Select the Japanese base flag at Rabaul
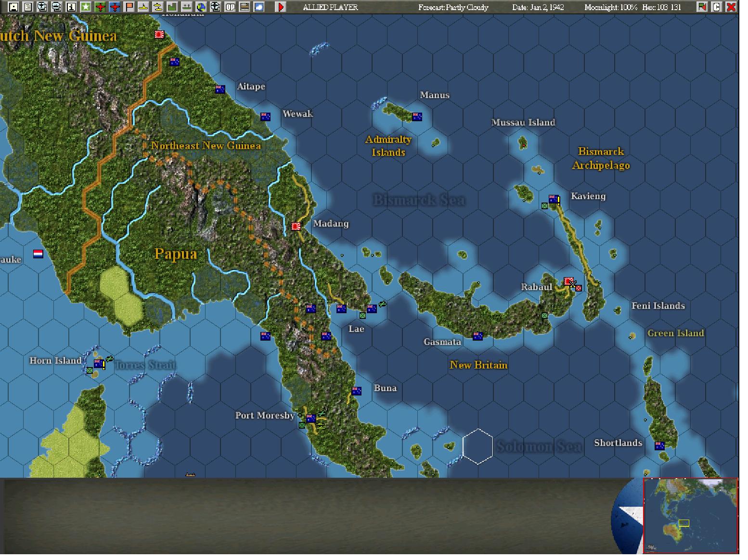The width and height of the screenshot is (748, 560). click(569, 281)
